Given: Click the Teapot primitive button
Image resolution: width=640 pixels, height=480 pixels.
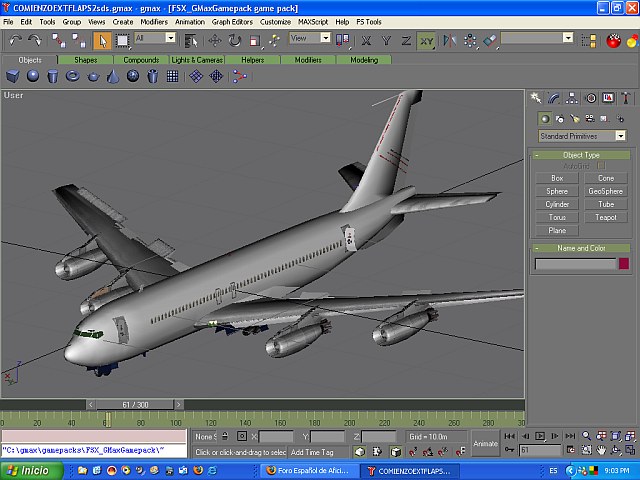Looking at the screenshot, I should click(606, 217).
